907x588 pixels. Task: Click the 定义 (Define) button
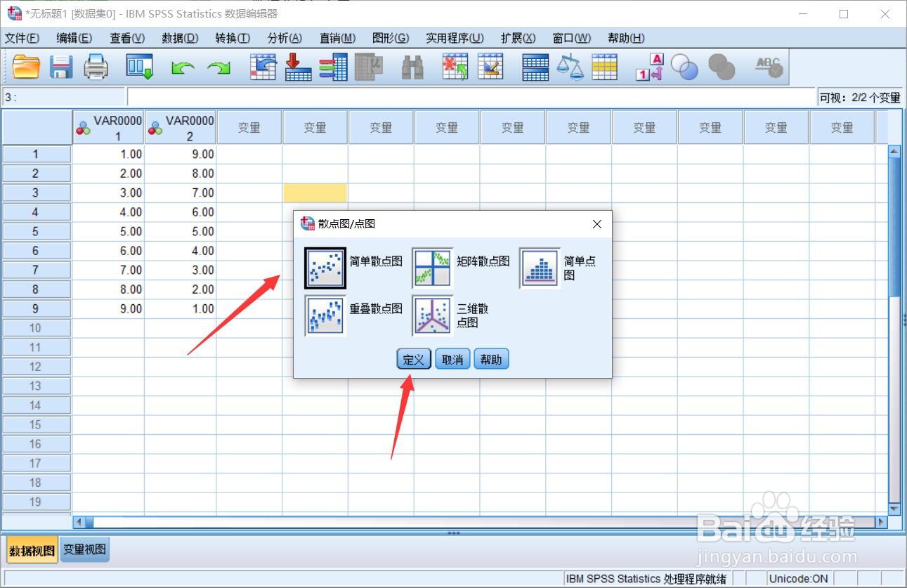click(414, 359)
